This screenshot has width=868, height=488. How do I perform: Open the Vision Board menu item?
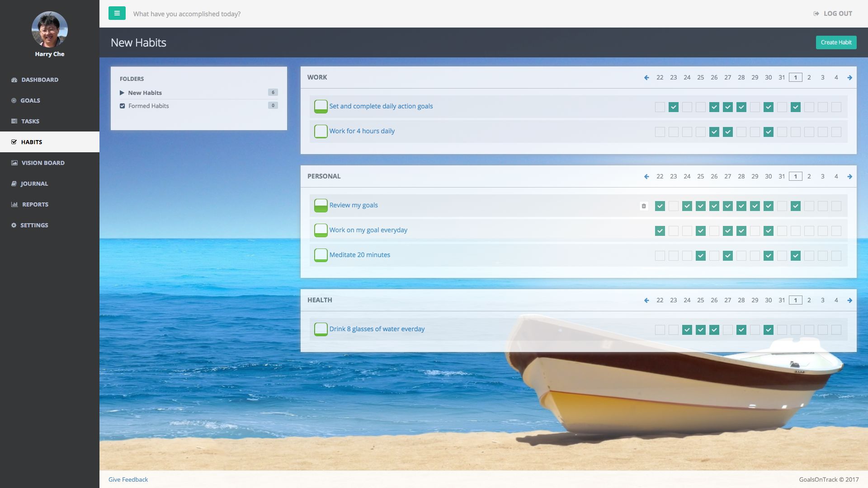[42, 163]
